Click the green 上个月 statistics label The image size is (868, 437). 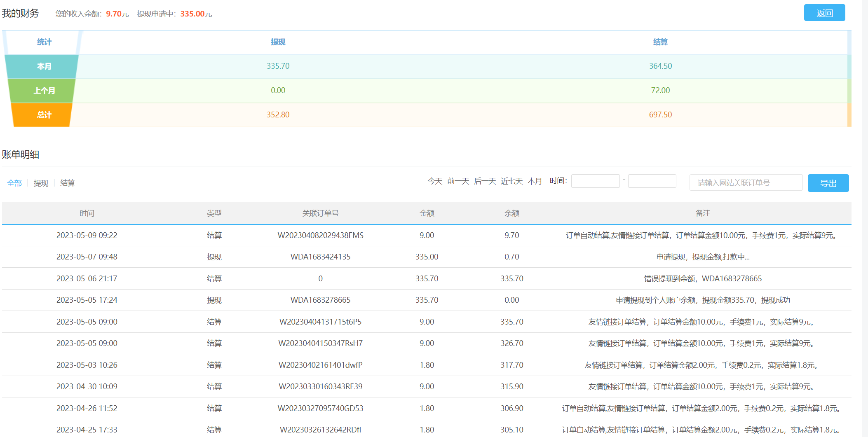click(x=44, y=91)
